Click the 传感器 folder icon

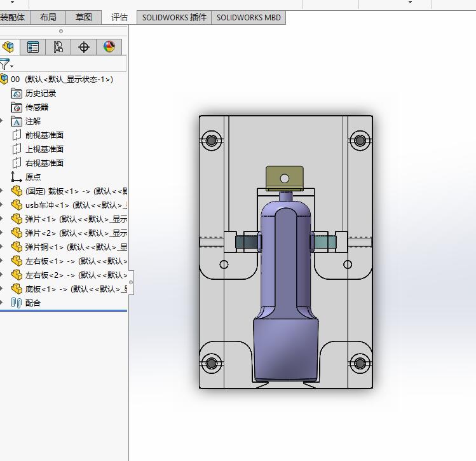pyautogui.click(x=17, y=107)
